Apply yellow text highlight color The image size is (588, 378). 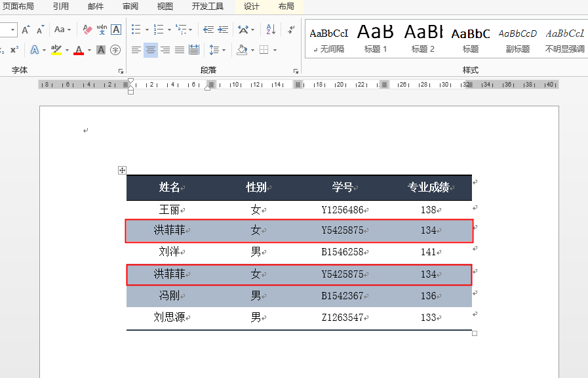56,50
